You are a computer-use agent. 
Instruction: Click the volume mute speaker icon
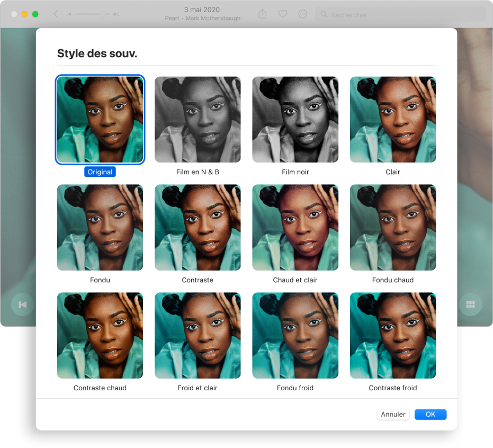click(x=70, y=14)
